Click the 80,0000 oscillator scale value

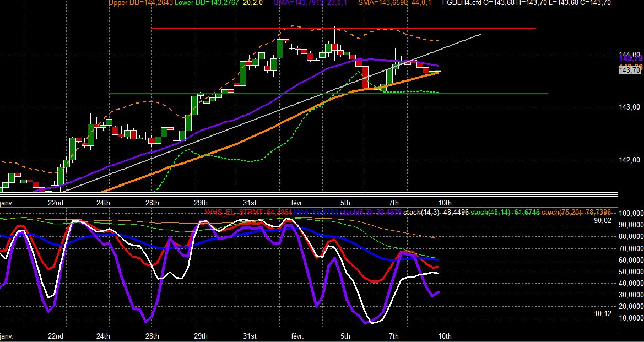click(x=631, y=237)
